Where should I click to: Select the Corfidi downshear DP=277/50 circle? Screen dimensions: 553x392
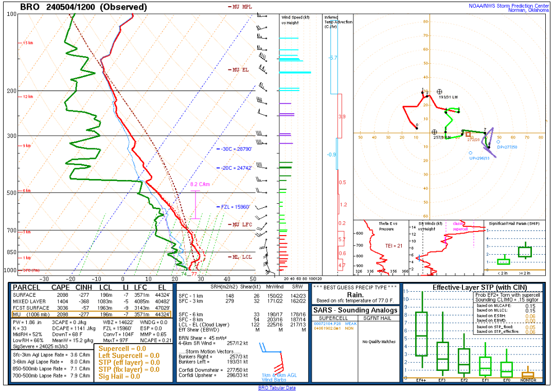(498, 141)
